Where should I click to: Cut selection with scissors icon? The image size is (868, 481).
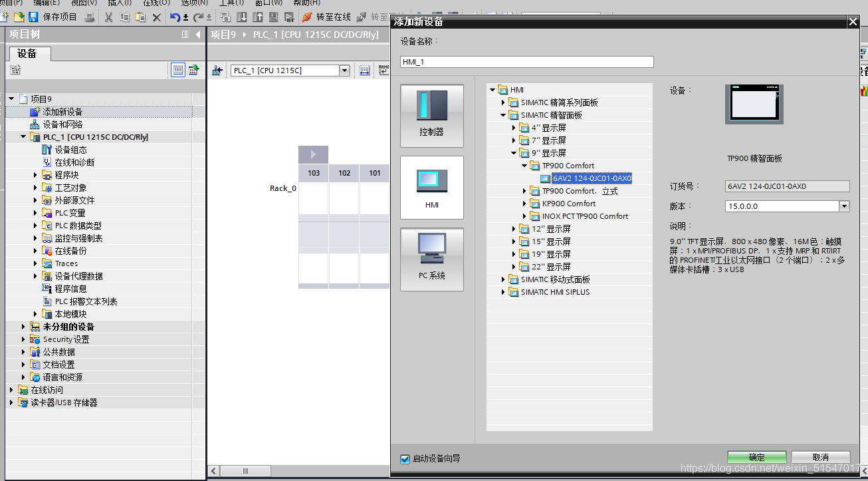pyautogui.click(x=108, y=17)
